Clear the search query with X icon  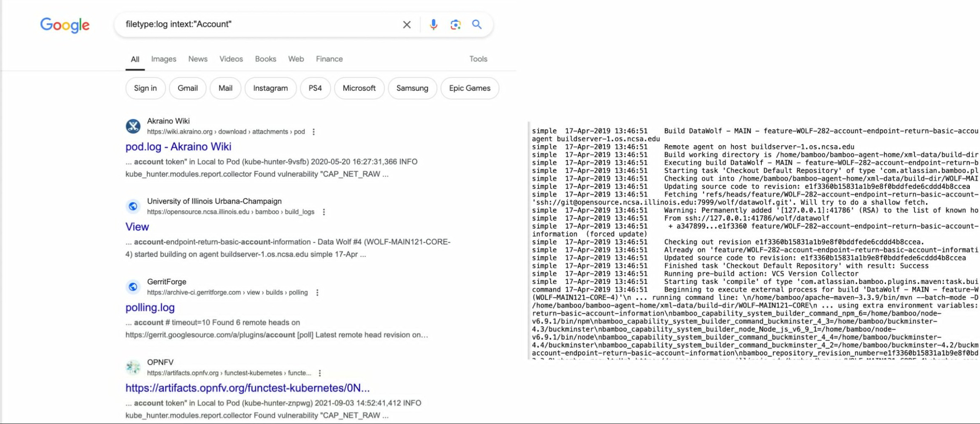(407, 25)
